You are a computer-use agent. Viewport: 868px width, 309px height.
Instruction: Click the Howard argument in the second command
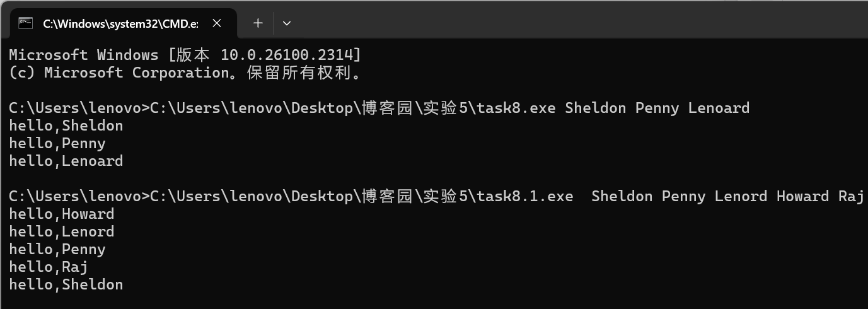802,196
